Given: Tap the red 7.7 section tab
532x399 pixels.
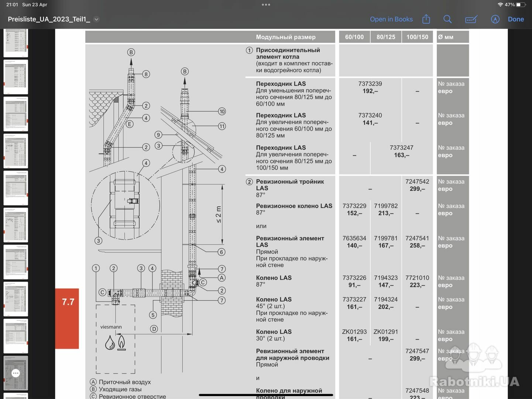Looking at the screenshot, I should click(x=67, y=318).
